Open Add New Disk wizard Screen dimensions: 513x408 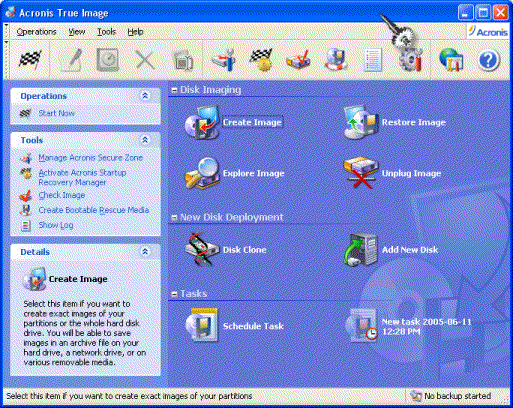click(361, 249)
